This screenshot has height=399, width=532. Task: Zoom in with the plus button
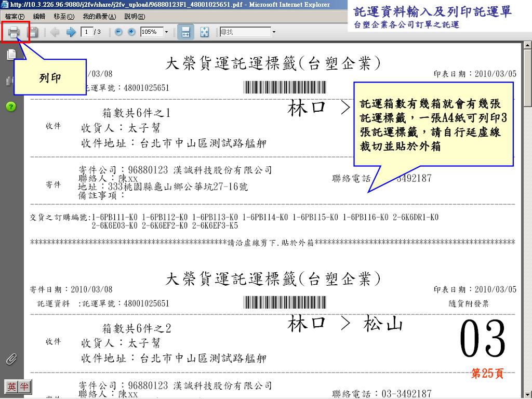tap(131, 32)
